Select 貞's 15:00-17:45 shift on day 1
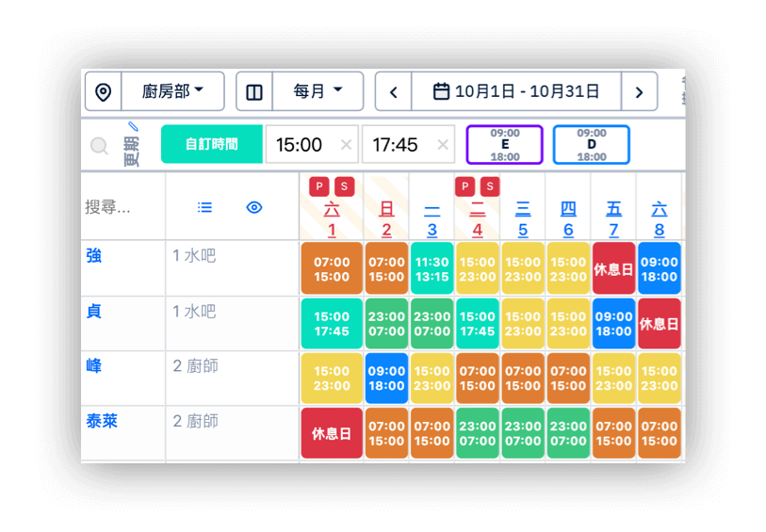 [332, 324]
